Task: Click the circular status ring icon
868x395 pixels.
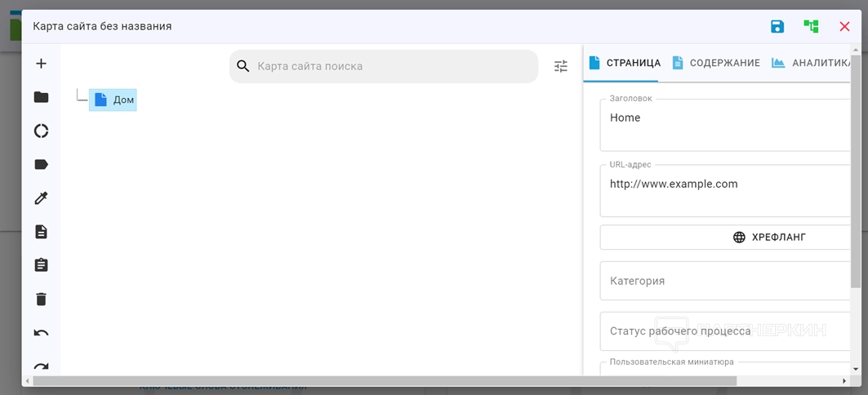Action: (41, 131)
